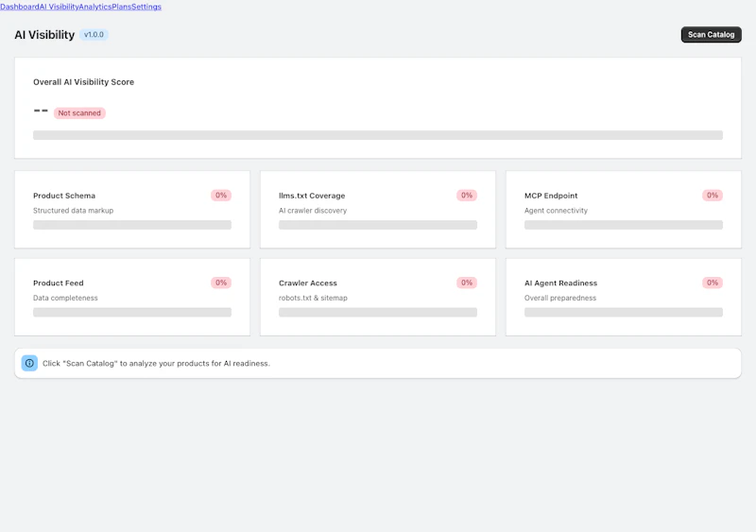Open the Settings navigation link

pyautogui.click(x=146, y=7)
